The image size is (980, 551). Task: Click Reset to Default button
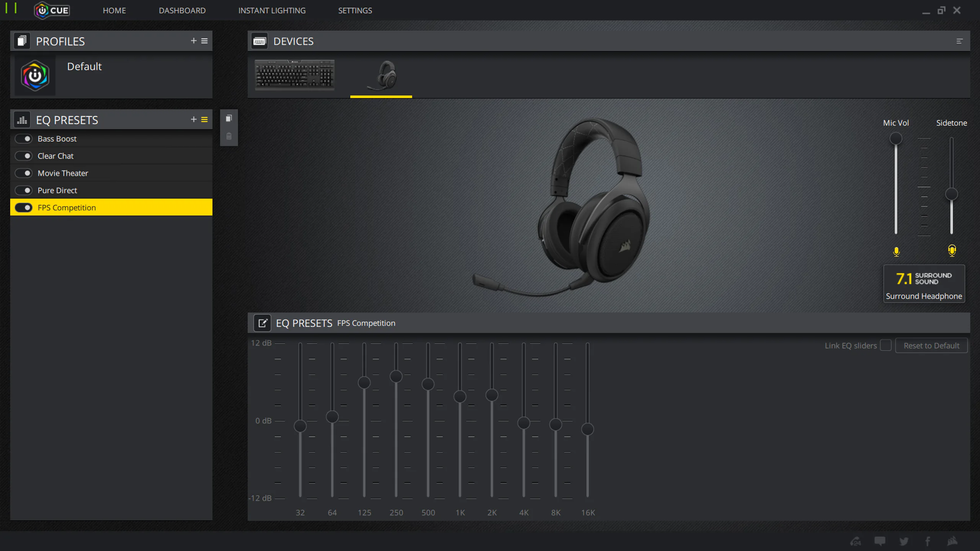[x=931, y=345]
